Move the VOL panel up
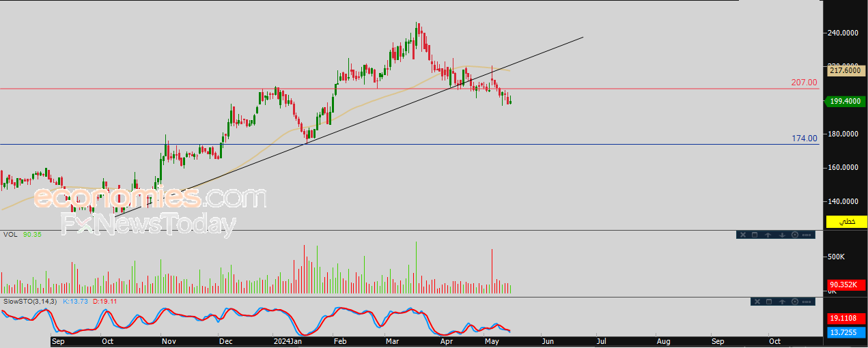The image size is (868, 348). pyautogui.click(x=768, y=235)
